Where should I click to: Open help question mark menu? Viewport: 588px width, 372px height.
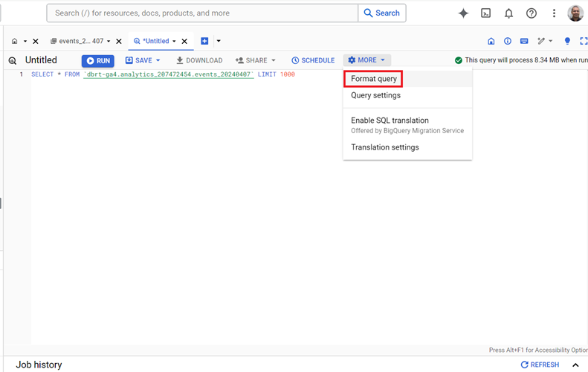click(x=531, y=13)
